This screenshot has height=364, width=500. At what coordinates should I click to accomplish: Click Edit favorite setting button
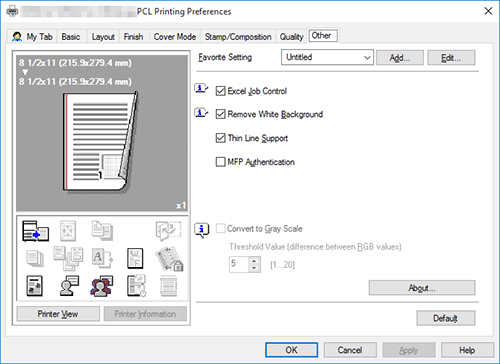(x=451, y=58)
